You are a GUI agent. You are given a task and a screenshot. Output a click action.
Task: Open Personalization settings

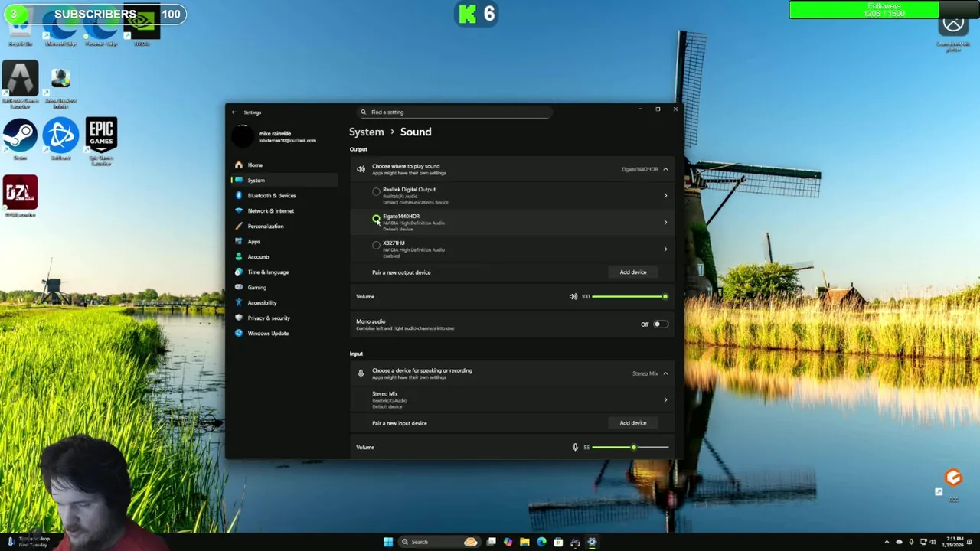pyautogui.click(x=283, y=227)
